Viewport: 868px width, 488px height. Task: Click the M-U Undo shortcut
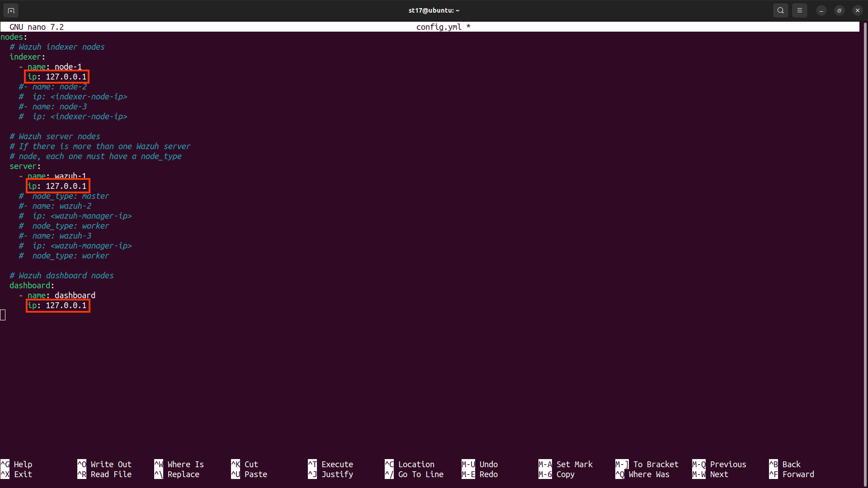[480, 465]
